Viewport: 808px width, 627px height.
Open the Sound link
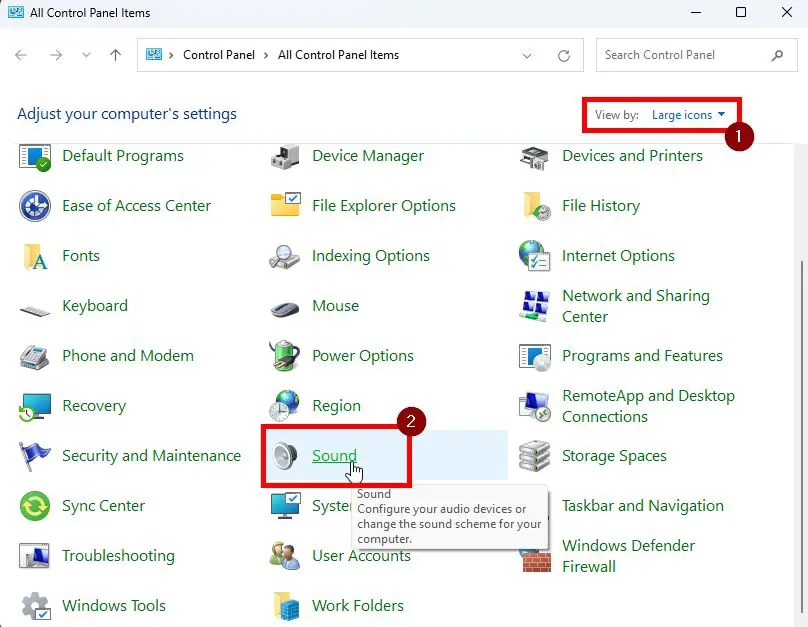coord(334,455)
